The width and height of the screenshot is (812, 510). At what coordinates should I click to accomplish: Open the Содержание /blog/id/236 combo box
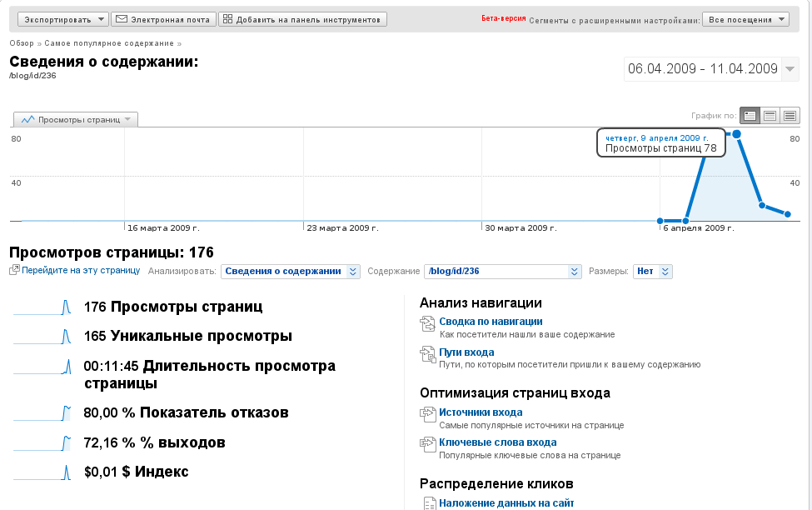[502, 271]
